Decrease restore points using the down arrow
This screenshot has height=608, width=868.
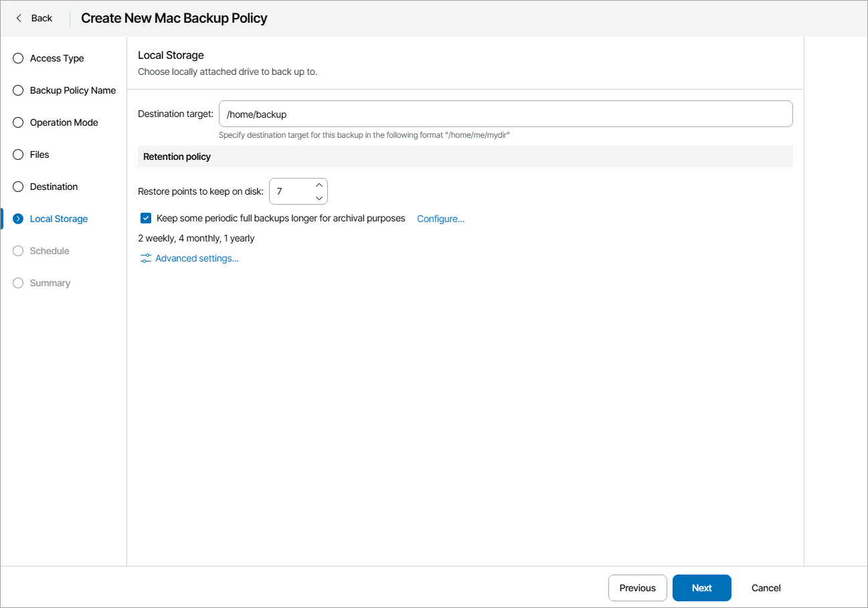pyautogui.click(x=319, y=197)
